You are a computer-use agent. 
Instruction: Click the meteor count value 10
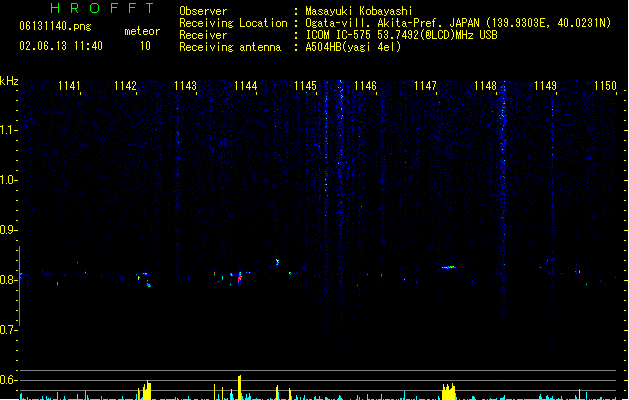click(x=145, y=46)
